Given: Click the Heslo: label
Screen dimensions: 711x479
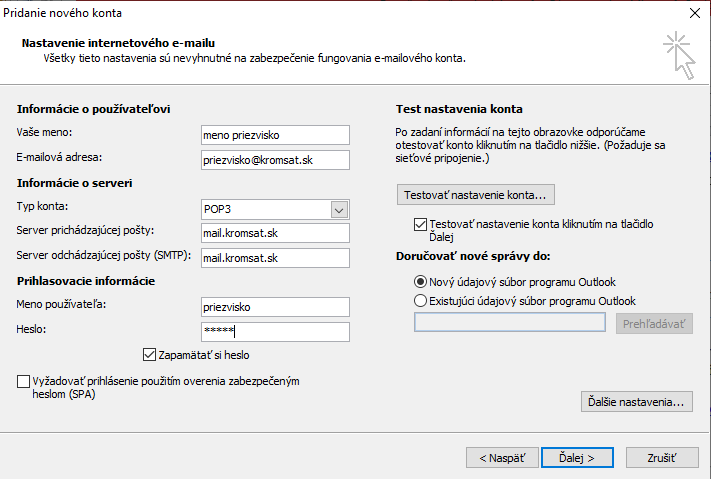Looking at the screenshot, I should pos(31,329).
